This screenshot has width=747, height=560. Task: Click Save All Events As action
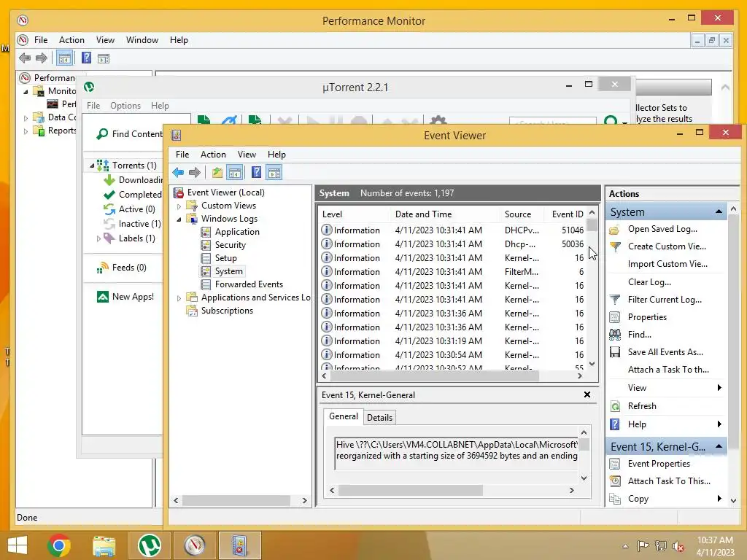click(665, 352)
